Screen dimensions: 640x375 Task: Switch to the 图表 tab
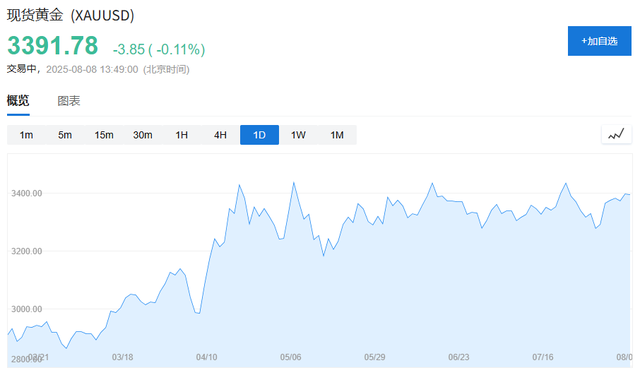(x=69, y=101)
